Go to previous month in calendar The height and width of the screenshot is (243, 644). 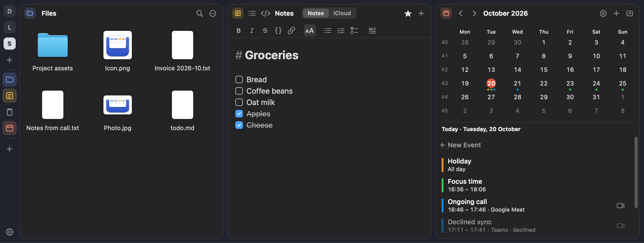461,13
